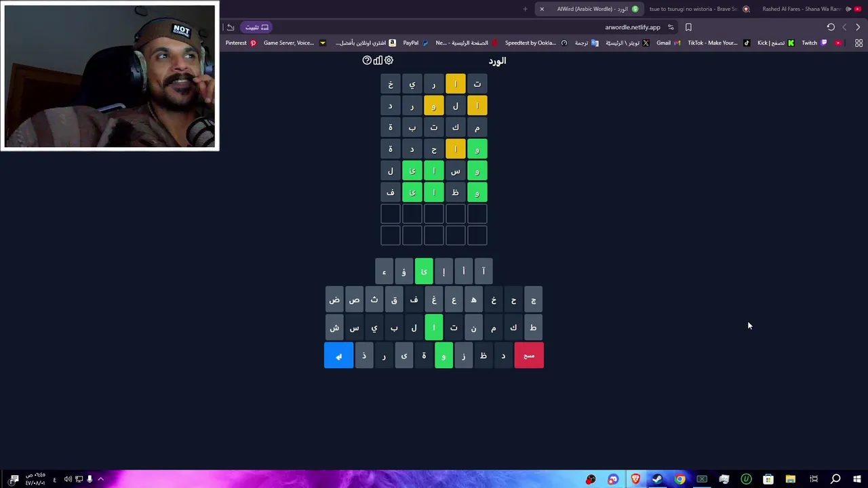Open the YouTube bookmark icon
Screen dimensions: 868x488
pyautogui.click(x=839, y=43)
